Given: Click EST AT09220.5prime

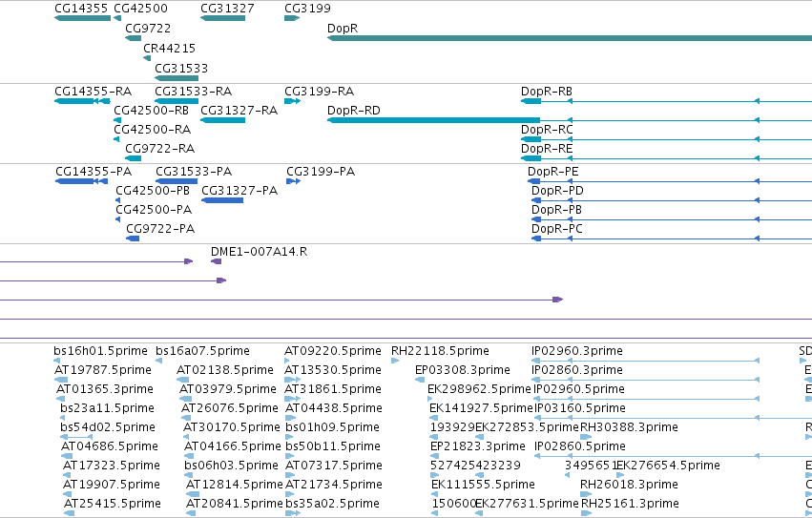Looking at the screenshot, I should coord(287,361).
